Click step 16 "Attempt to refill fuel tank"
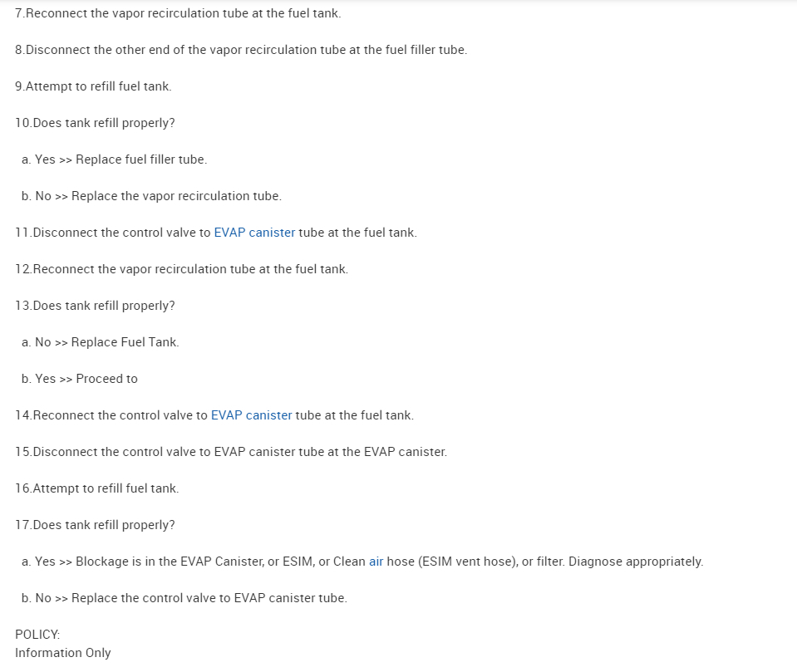This screenshot has height=672, width=797. pyautogui.click(x=96, y=488)
